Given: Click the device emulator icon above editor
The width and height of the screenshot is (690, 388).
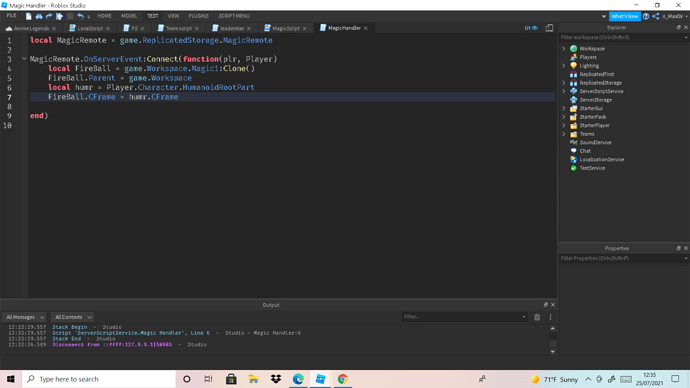Looking at the screenshot, I should (549, 28).
